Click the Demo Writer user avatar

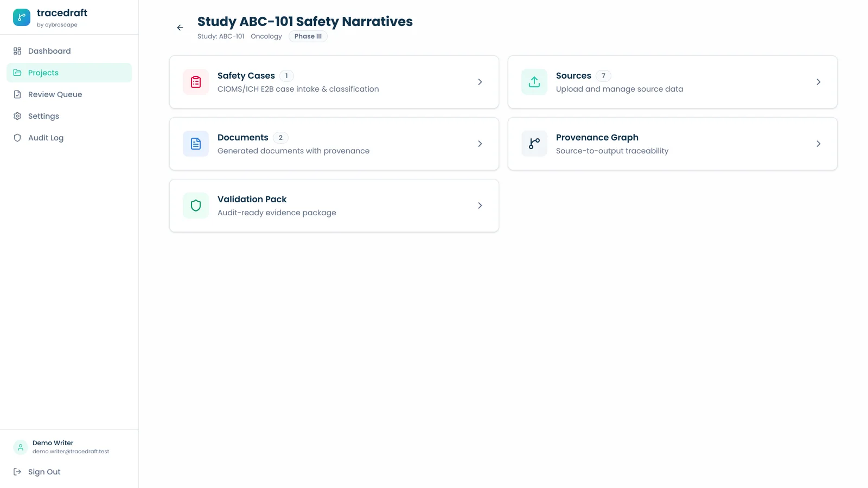(x=21, y=447)
